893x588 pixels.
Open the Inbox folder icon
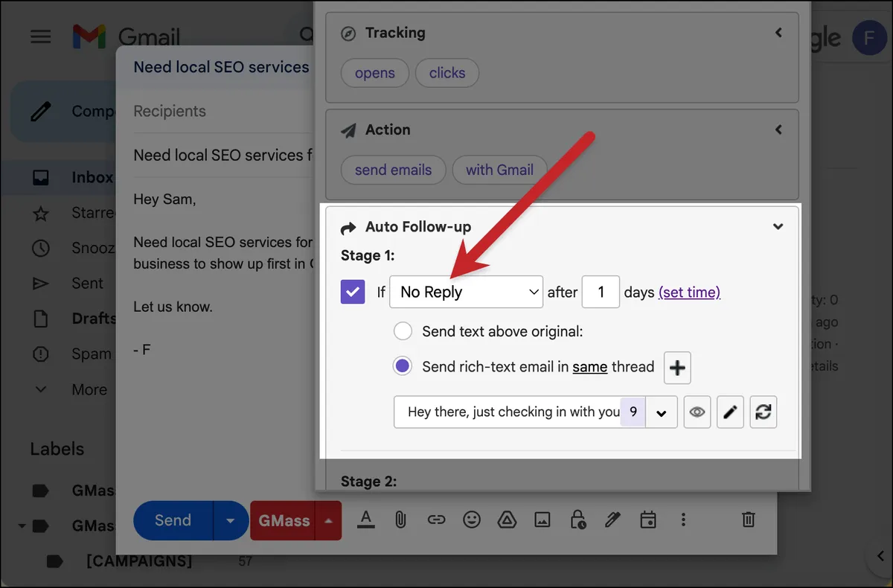[x=40, y=178]
